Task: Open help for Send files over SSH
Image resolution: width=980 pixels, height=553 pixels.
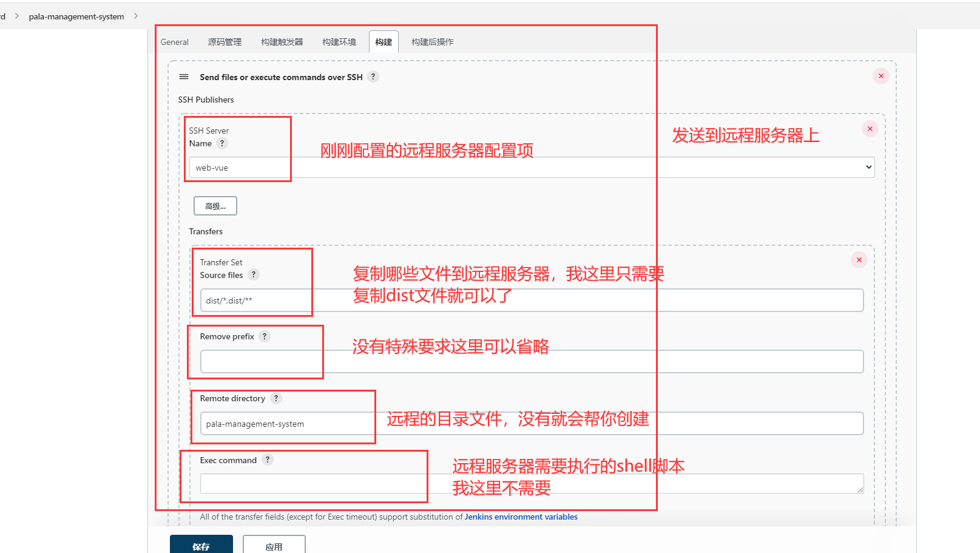Action: tap(374, 76)
